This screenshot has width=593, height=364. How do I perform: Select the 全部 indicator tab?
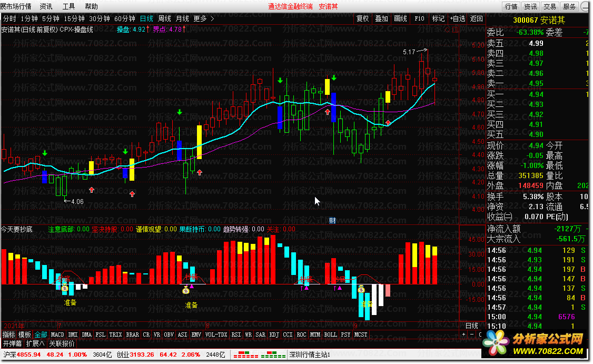[41, 335]
